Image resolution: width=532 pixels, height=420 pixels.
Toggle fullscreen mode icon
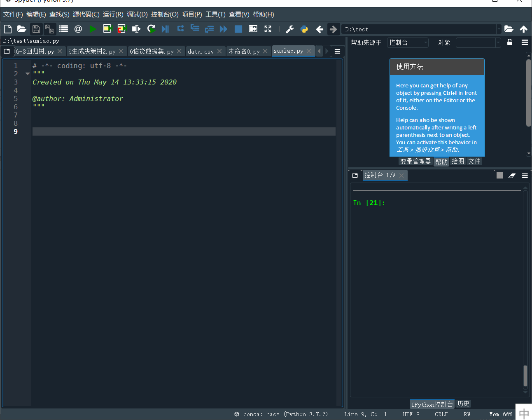click(x=268, y=29)
